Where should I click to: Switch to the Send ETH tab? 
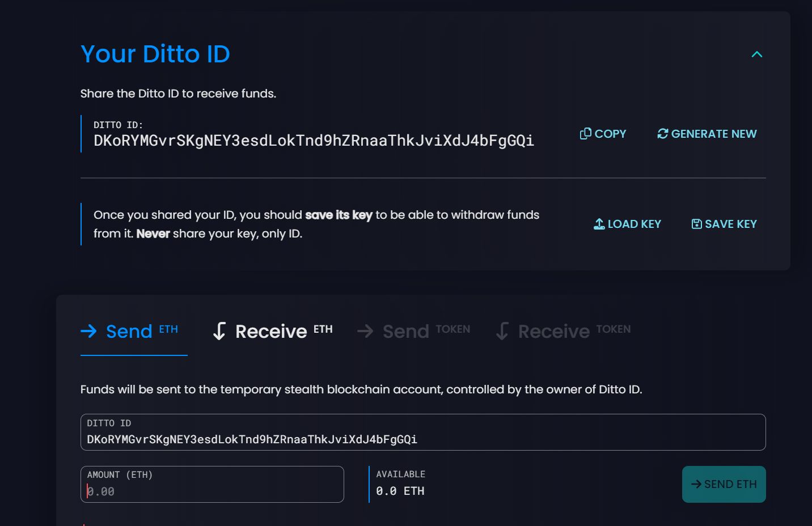click(x=134, y=331)
